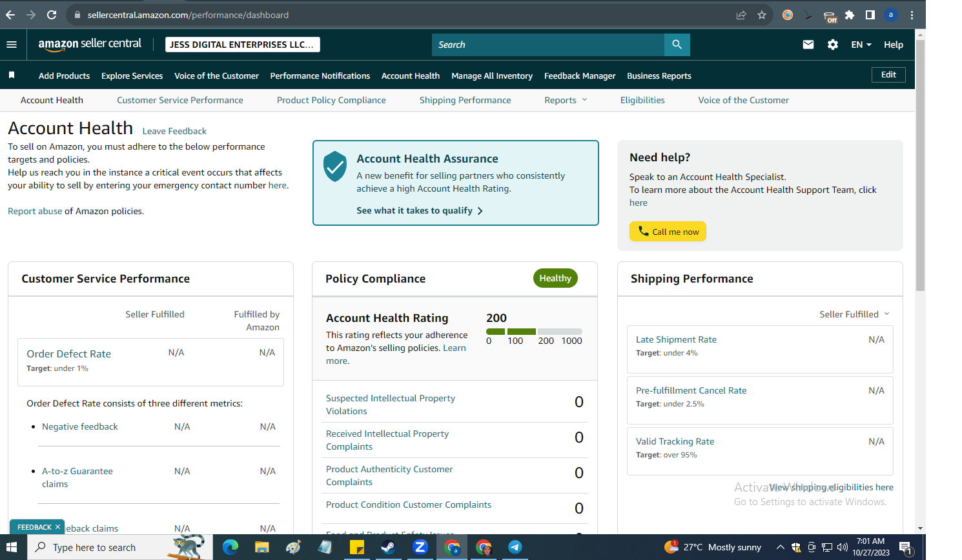Open the Customer Service Performance tab
Screen dimensions: 962x560
180,100
